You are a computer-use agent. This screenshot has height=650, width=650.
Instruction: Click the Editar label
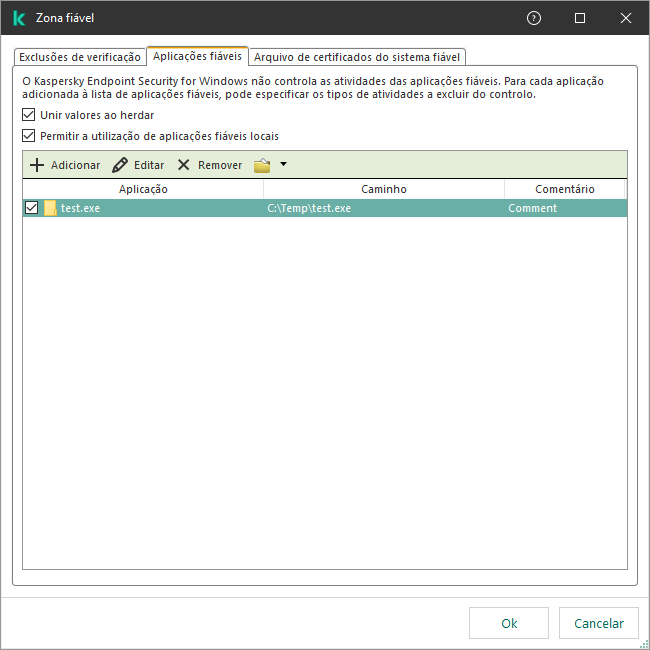[149, 165]
